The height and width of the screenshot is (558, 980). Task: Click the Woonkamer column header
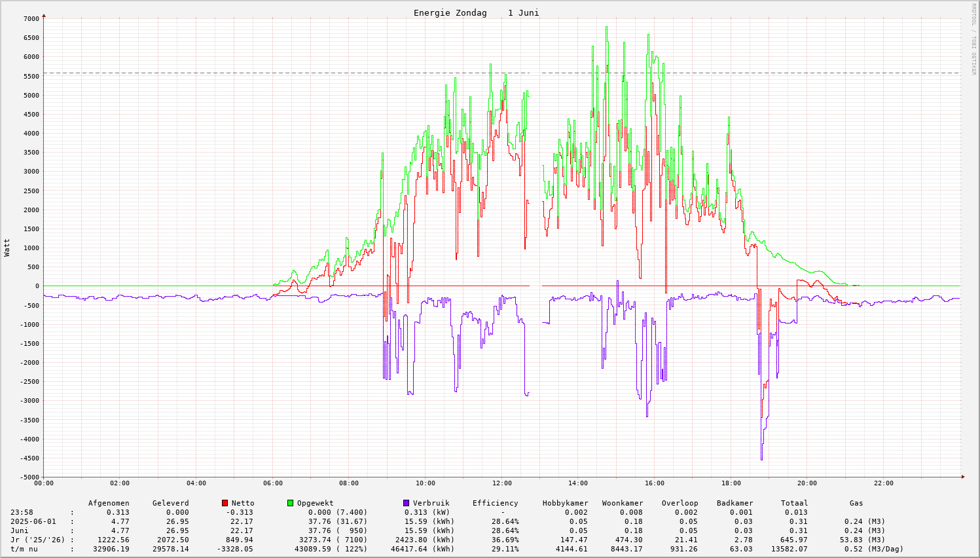623,503
